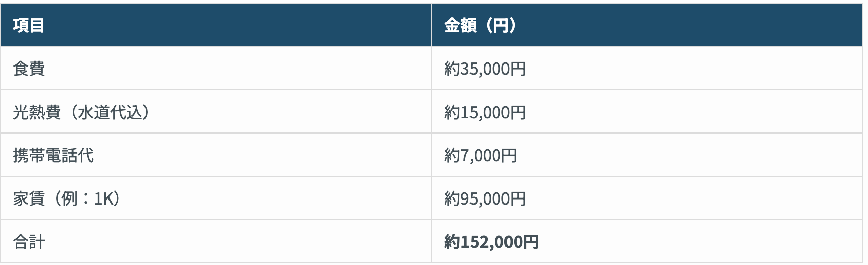Click the 携帯電話代 label
Viewport: 868px width, 265px height.
[x=53, y=155]
